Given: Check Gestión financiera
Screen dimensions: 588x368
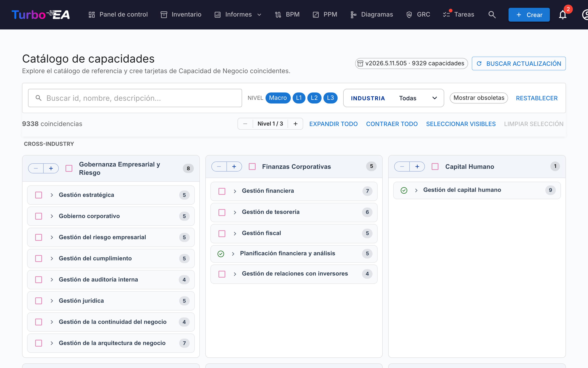Looking at the screenshot, I should 222,191.
